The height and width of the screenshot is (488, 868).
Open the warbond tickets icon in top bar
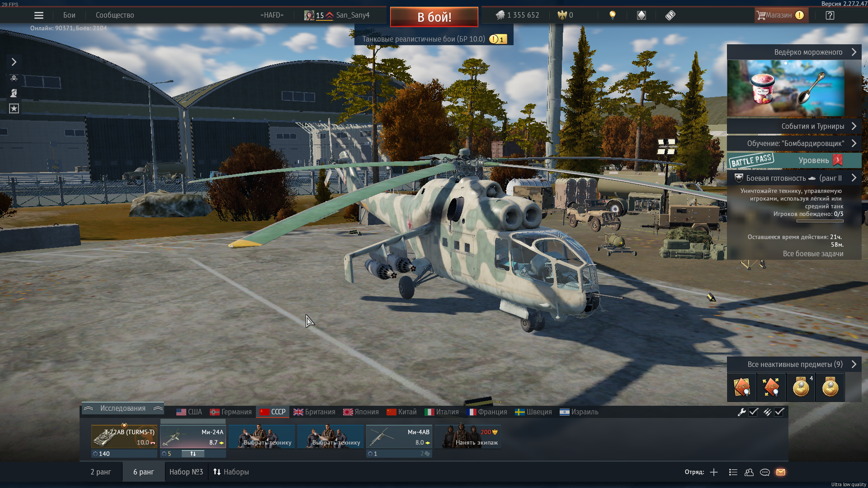point(670,15)
